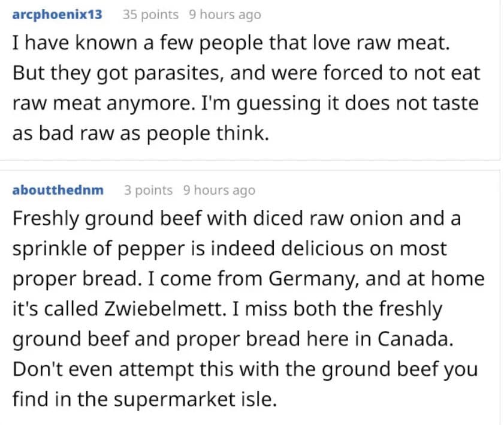
Task: Click the line 'ground beef and proper bread here'
Action: click(x=233, y=339)
